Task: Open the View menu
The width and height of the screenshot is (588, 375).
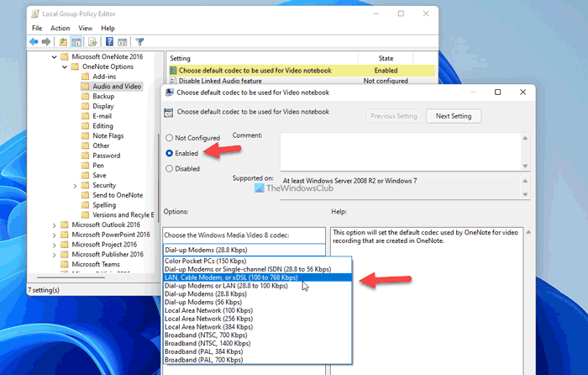Action: point(85,28)
